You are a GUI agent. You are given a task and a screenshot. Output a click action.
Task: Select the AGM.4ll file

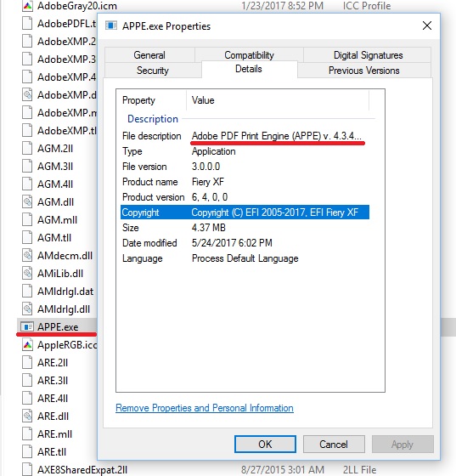[x=55, y=184]
